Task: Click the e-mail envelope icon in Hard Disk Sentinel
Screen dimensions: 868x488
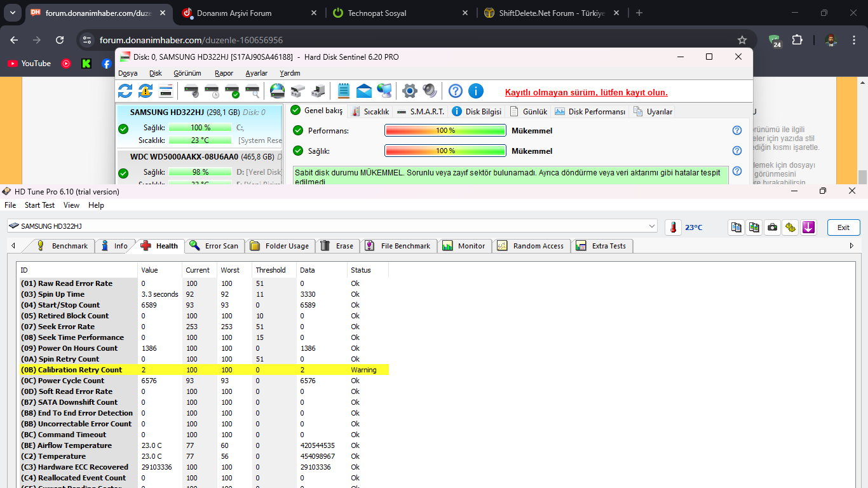Action: (364, 91)
